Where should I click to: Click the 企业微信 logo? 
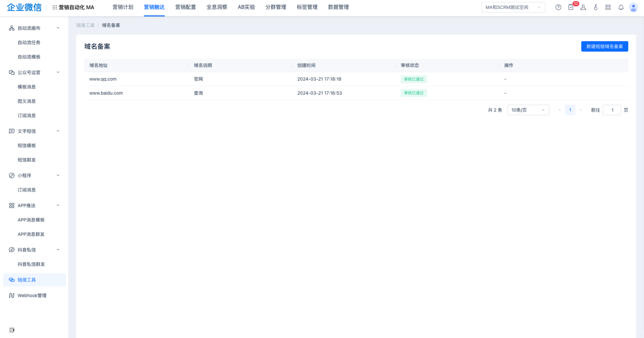24,7
